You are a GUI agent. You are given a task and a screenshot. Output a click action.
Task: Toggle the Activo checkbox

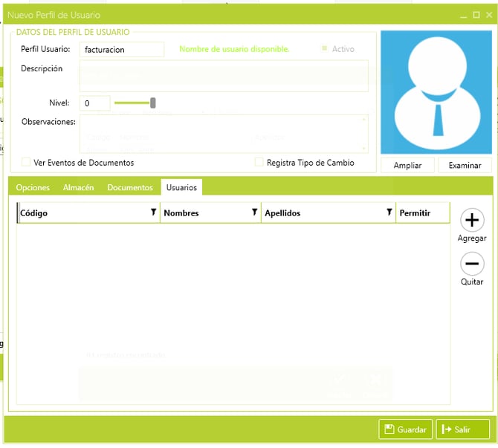pos(324,49)
